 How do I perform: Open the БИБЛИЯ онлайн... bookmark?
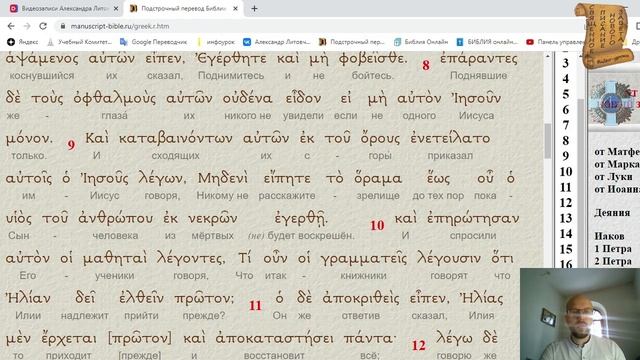tap(487, 42)
